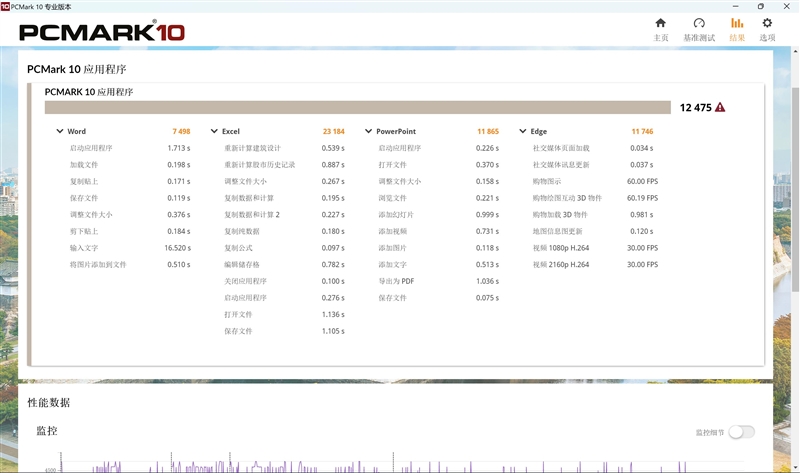The image size is (800, 473).
Task: Click the Excel score 23 184
Action: (x=334, y=131)
